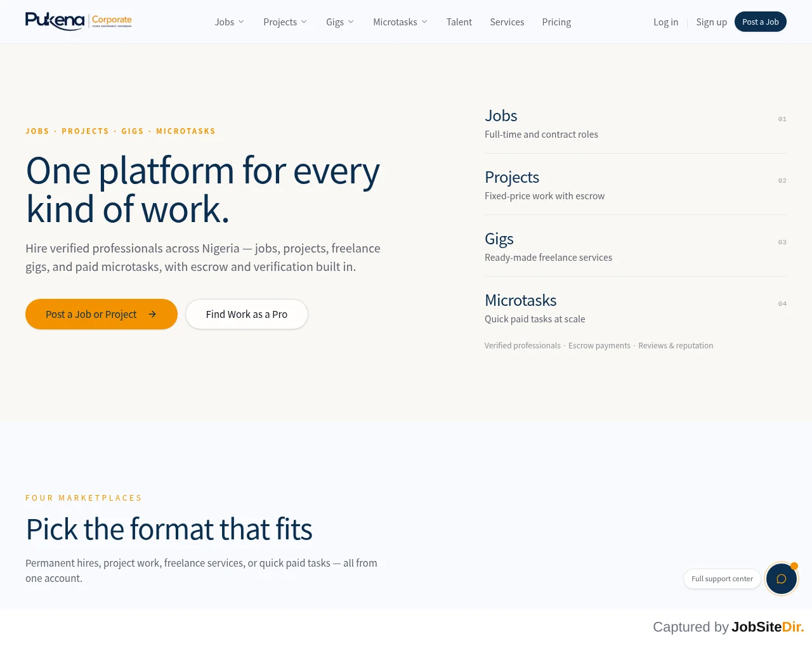Select the Projects heading in the marketplace list

tap(512, 177)
